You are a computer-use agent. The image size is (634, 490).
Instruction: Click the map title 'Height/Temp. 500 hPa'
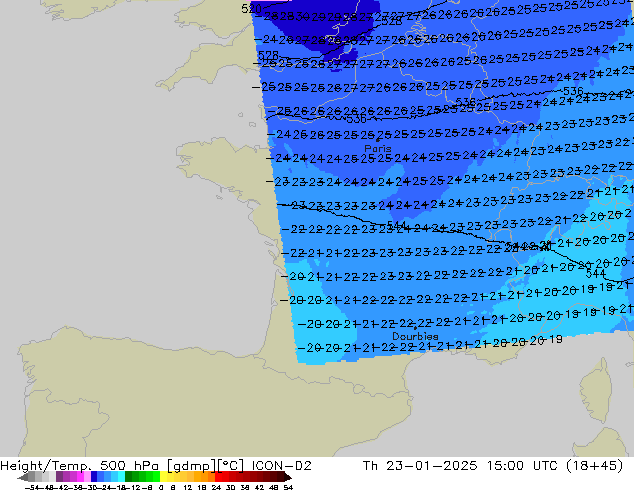click(x=81, y=465)
